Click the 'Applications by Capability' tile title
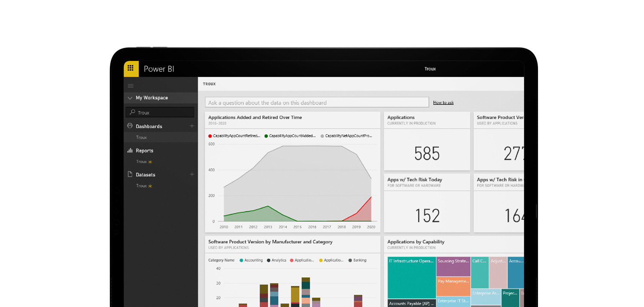Image resolution: width=644 pixels, height=307 pixels. [x=416, y=242]
